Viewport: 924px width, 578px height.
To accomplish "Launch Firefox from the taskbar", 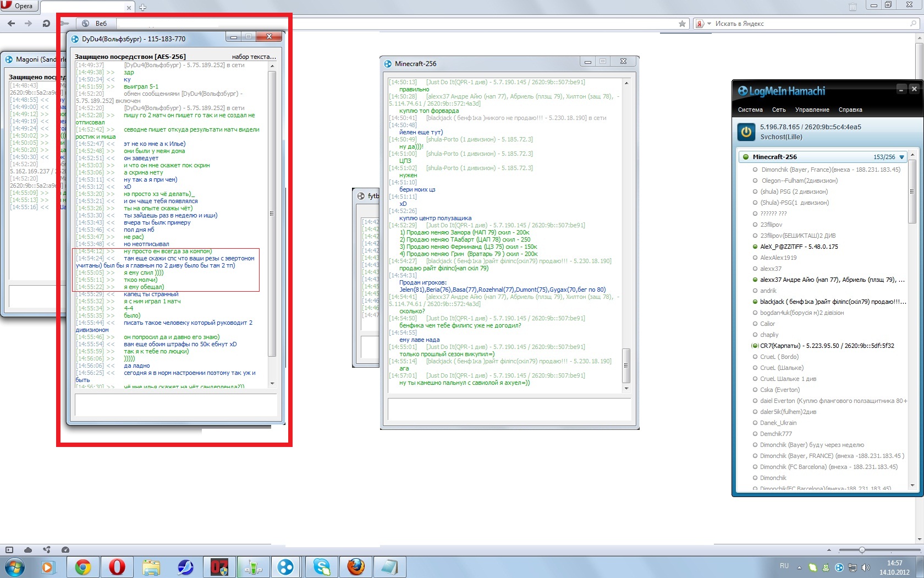I will tap(356, 566).
